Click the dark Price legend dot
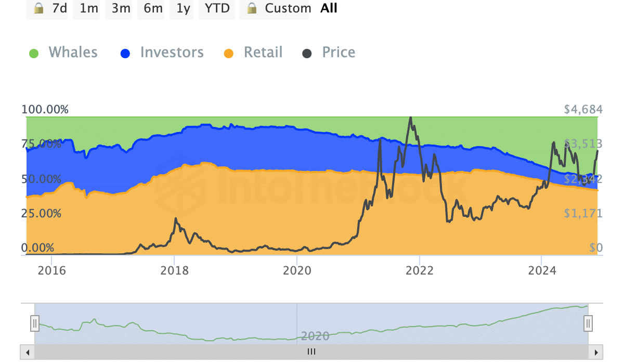 coord(307,53)
